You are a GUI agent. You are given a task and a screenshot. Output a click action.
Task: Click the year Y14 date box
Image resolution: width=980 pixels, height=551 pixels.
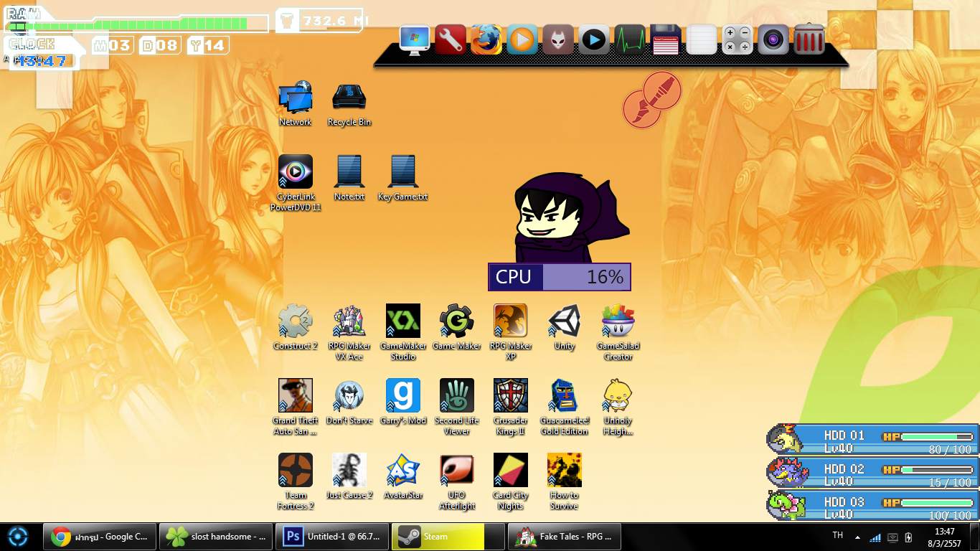tap(207, 46)
